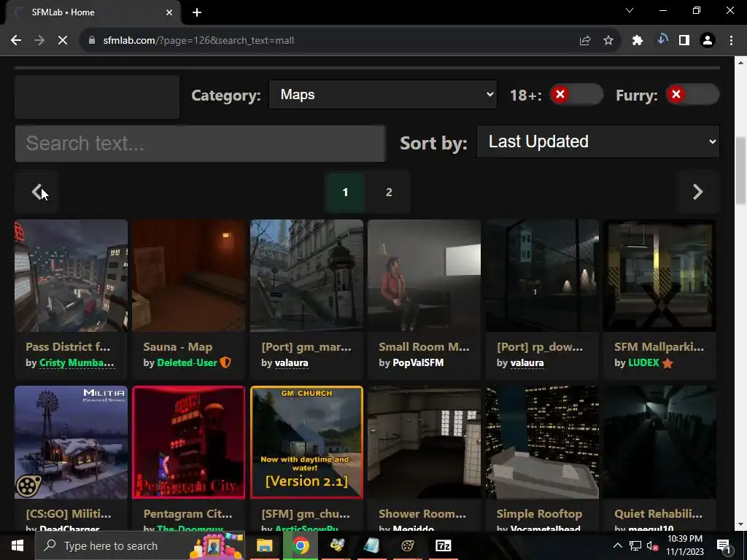The image size is (747, 560).
Task: Open the bee app on the taskbar
Action: [337, 545]
